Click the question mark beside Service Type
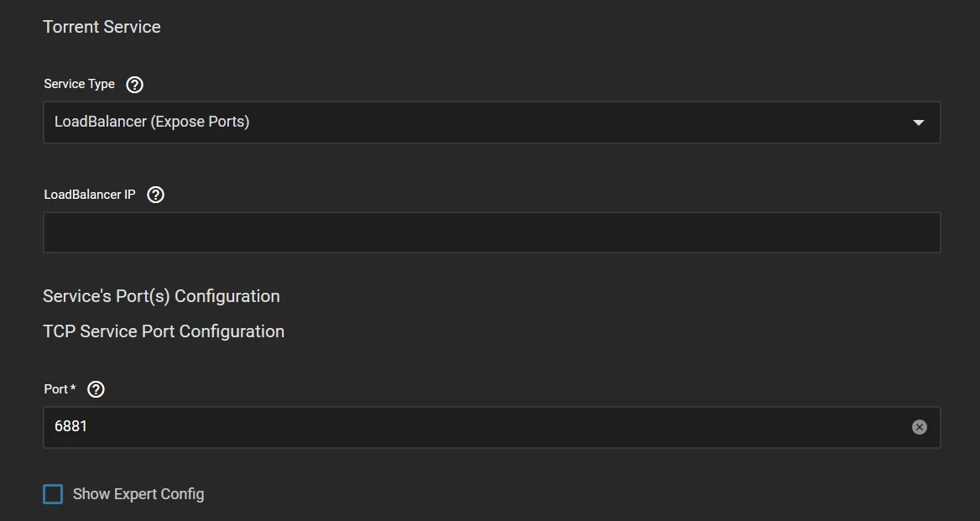 tap(134, 84)
